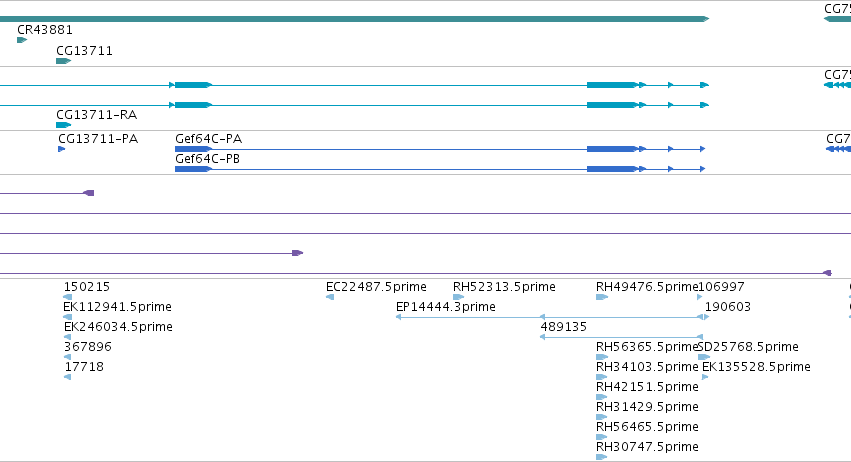Select the CG13711 gene label

click(84, 51)
